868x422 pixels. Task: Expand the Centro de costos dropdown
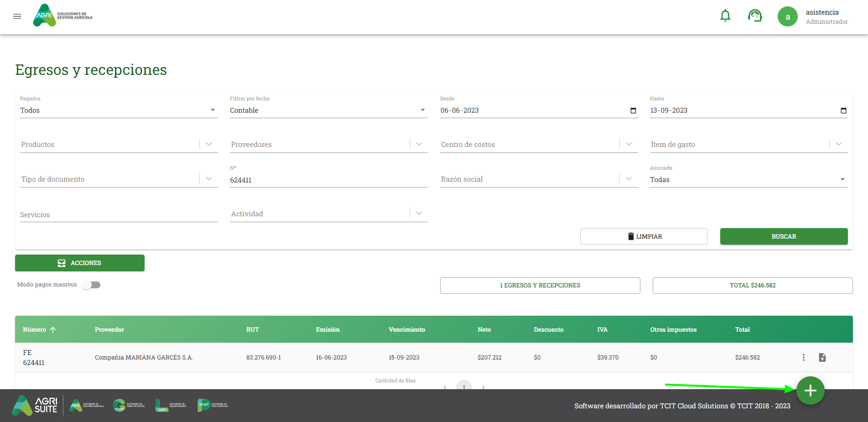coord(629,144)
